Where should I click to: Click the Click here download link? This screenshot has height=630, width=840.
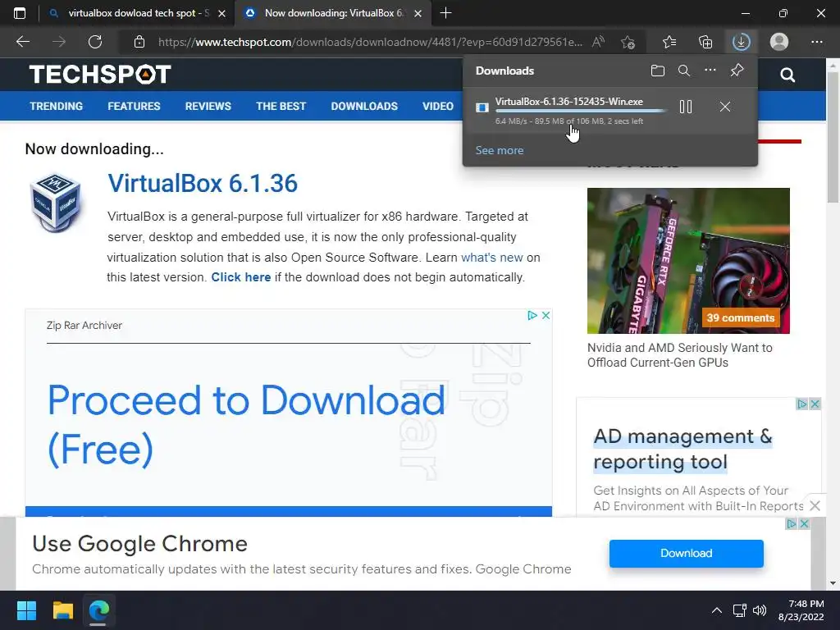[241, 277]
